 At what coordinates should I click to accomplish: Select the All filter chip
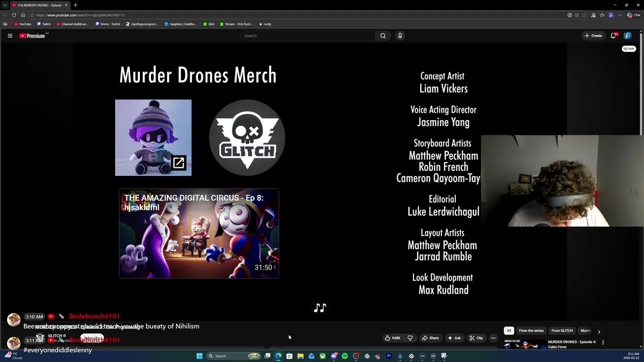point(509,331)
